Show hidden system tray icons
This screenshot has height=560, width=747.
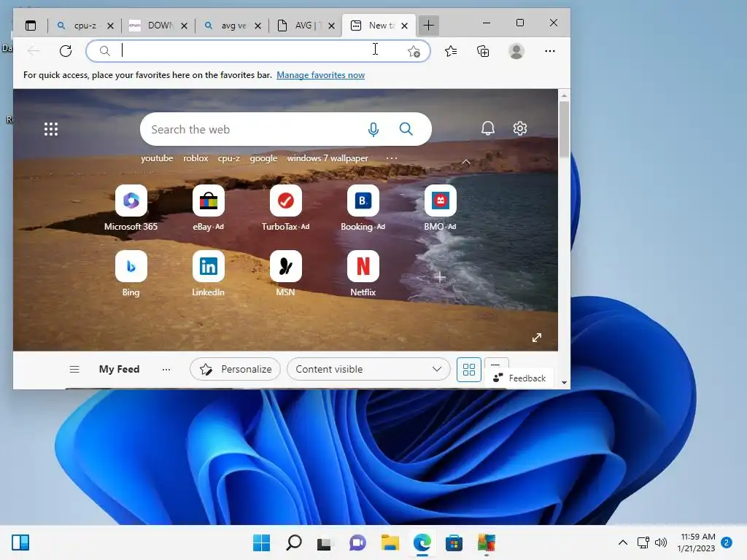pos(623,542)
